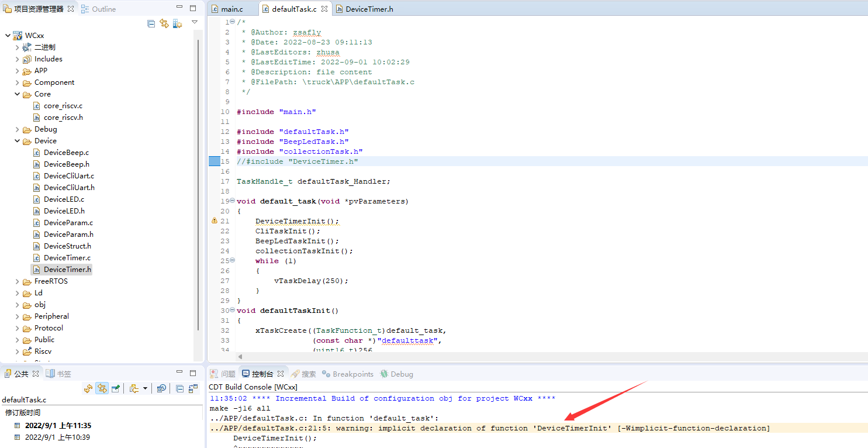Click the implicit declaration warning line
Viewport: 868px width, 448px height.
point(490,428)
